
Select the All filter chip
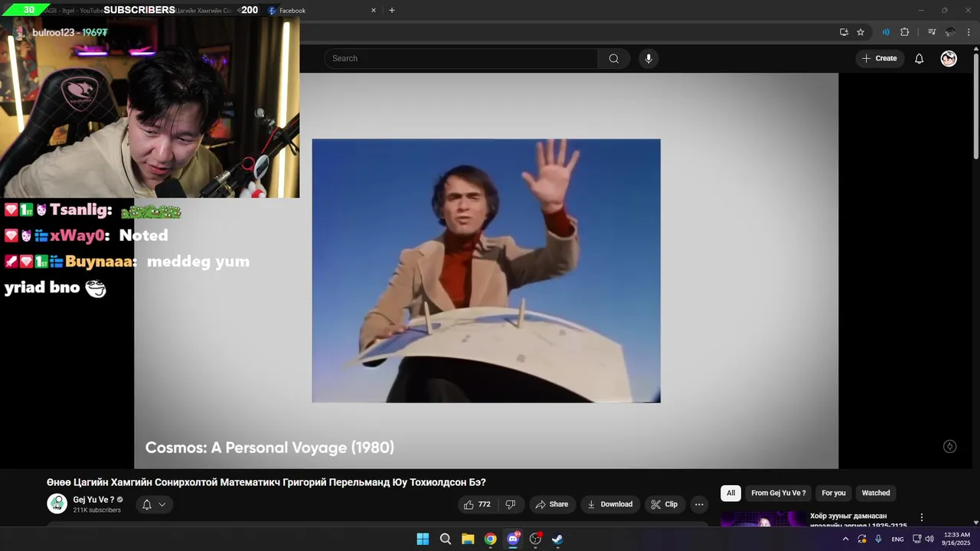(730, 493)
